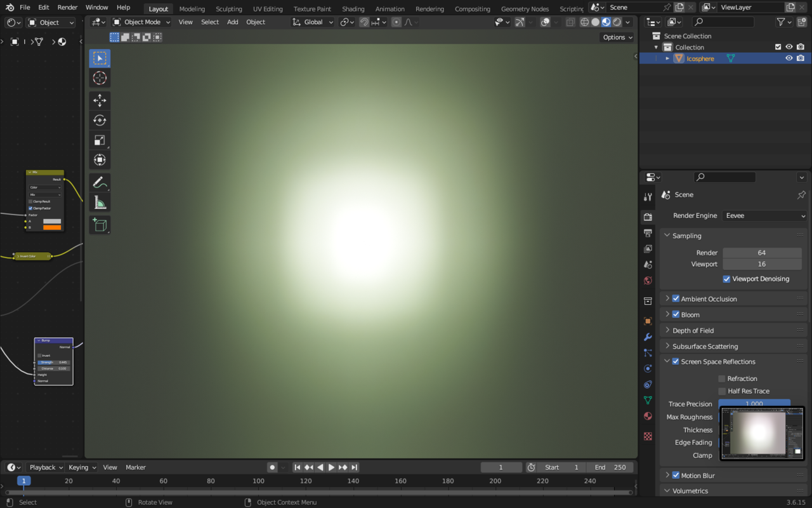Open the Object Data properties tab
Screen dimensions: 812x508
click(648, 400)
